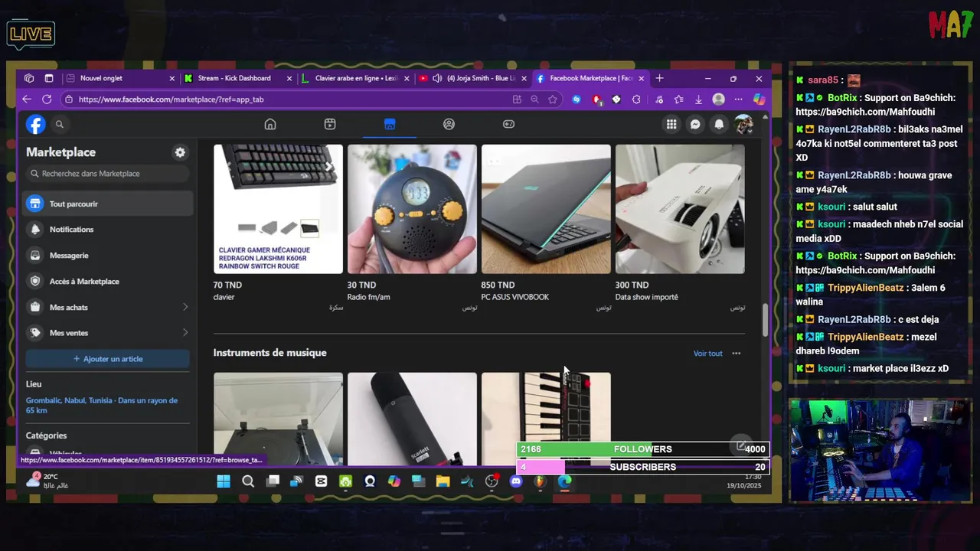Open the Scarlett microphone listing thumbnail
The height and width of the screenshot is (551, 980).
point(412,419)
